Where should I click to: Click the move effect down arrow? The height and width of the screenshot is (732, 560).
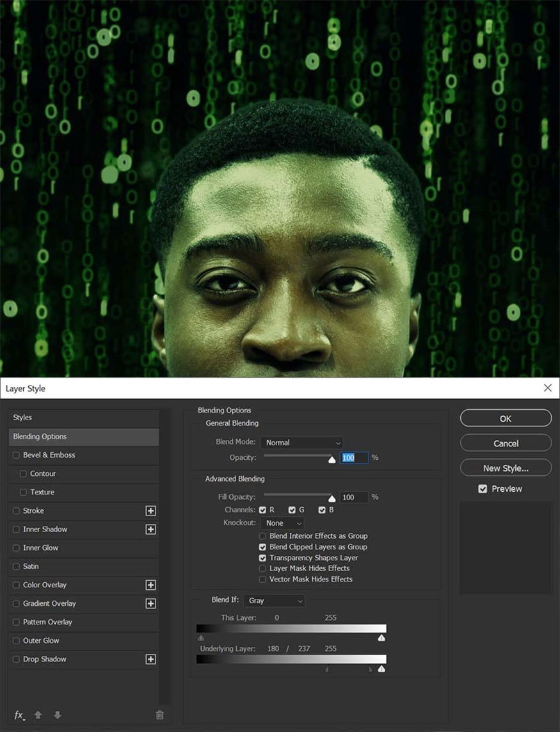point(57,715)
